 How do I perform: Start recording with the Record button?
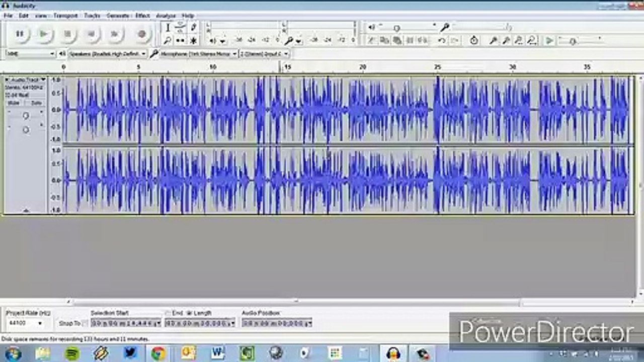[x=142, y=34]
